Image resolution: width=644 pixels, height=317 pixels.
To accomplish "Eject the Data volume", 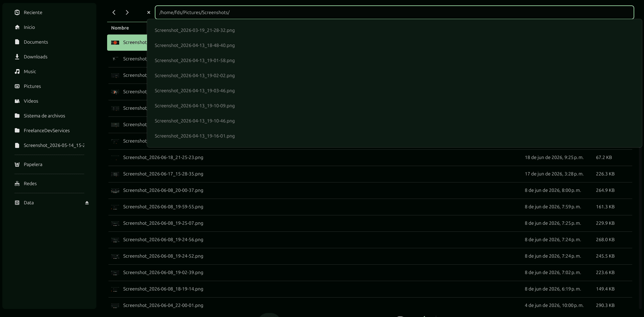I will 87,203.
